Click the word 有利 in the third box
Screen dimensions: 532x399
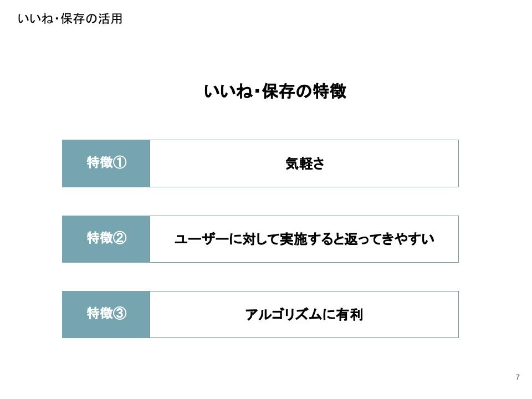[350, 315]
